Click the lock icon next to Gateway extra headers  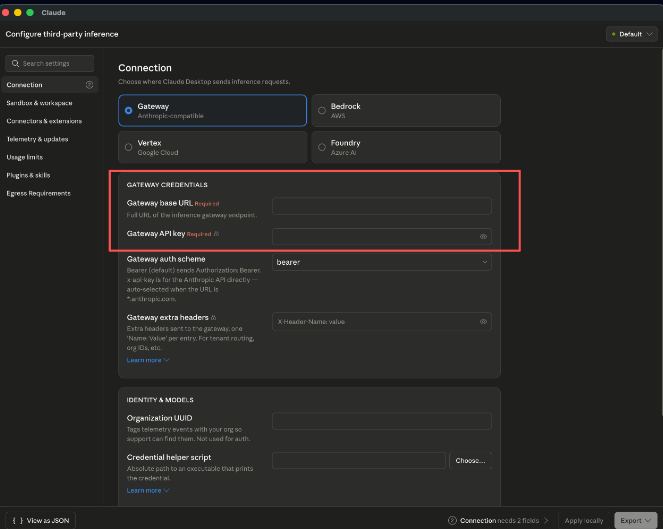214,317
